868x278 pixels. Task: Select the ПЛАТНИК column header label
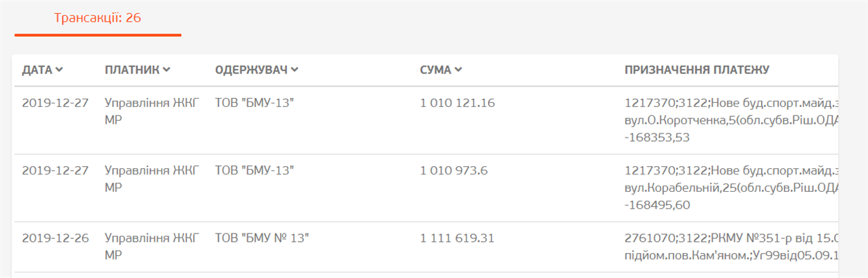coord(133,69)
